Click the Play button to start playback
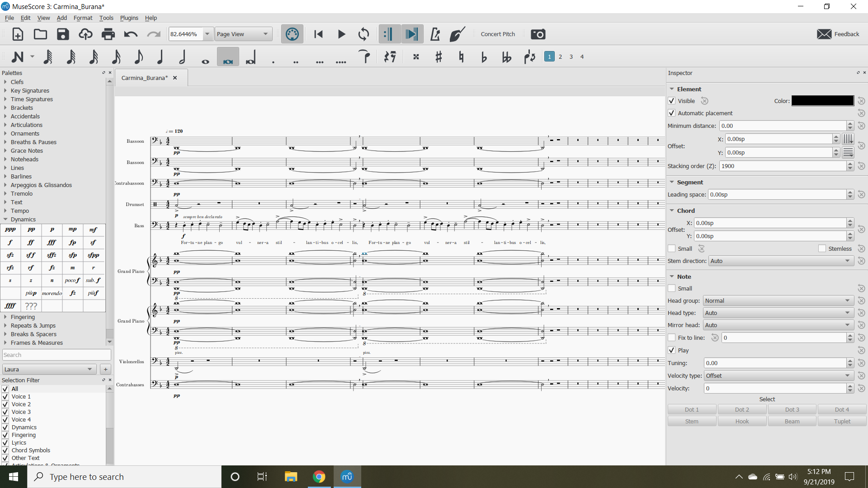 coord(340,34)
